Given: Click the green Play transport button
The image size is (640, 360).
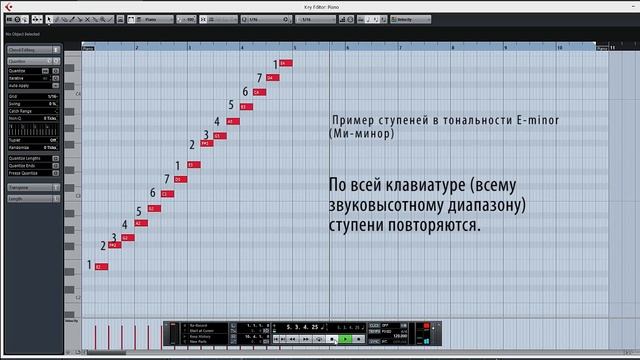Looking at the screenshot, I should tap(345, 339).
